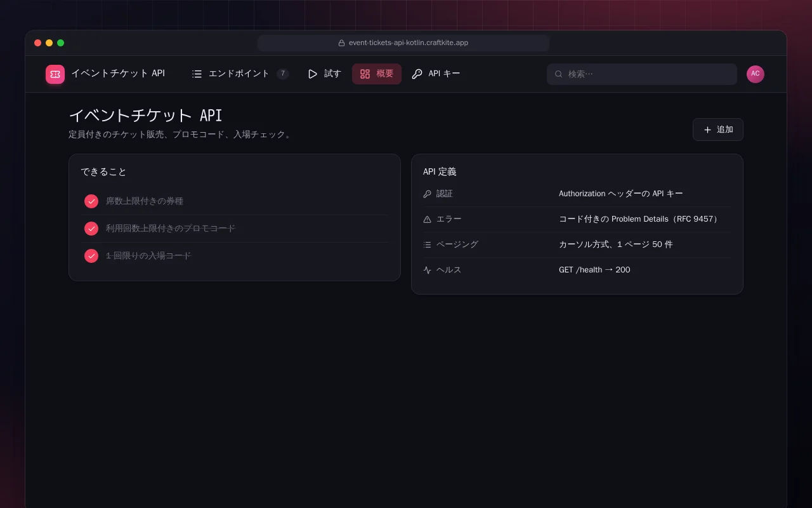Image resolution: width=812 pixels, height=508 pixels.
Task: Uncheck 席数上限付きの券種 item
Action: [91, 201]
